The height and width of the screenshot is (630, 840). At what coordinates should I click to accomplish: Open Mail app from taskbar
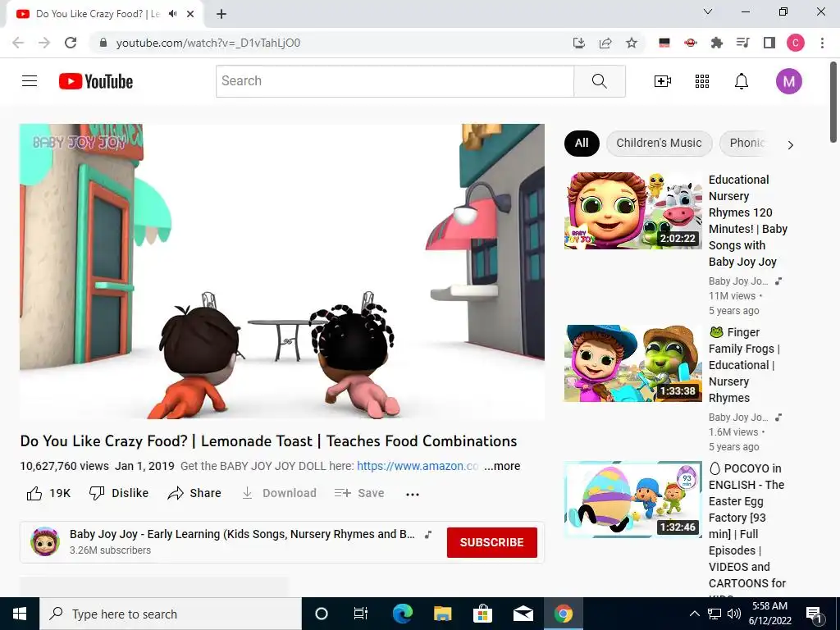point(523,614)
